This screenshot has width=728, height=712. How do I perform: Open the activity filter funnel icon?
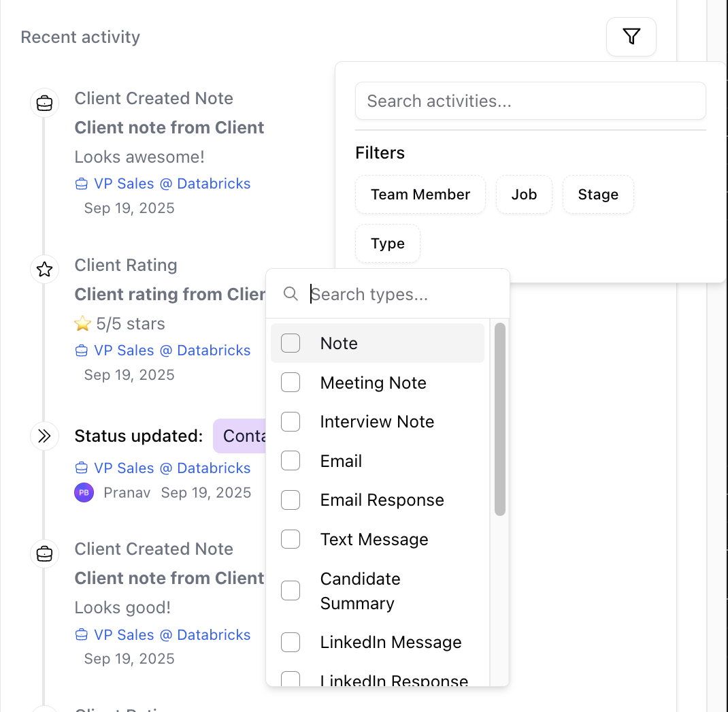[631, 37]
